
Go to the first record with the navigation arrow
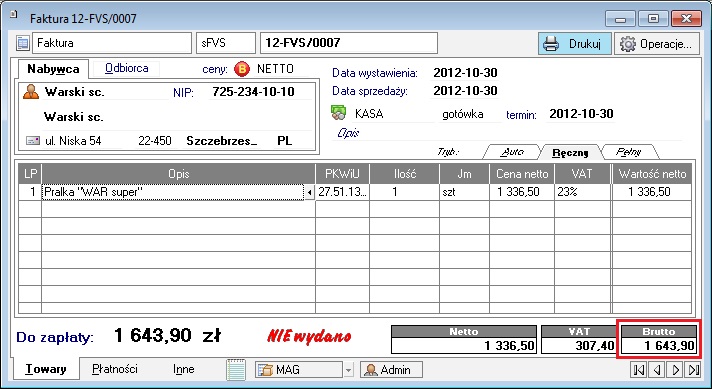(x=638, y=369)
